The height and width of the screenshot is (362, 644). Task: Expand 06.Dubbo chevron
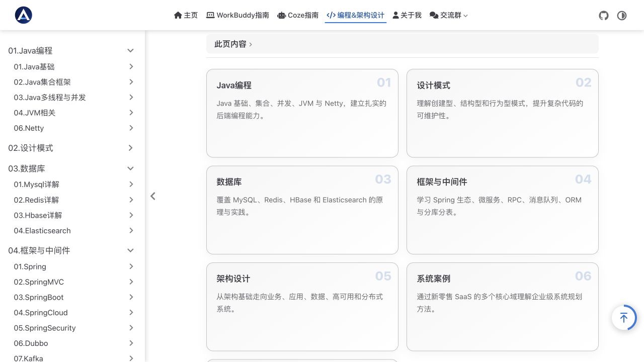[x=131, y=343]
